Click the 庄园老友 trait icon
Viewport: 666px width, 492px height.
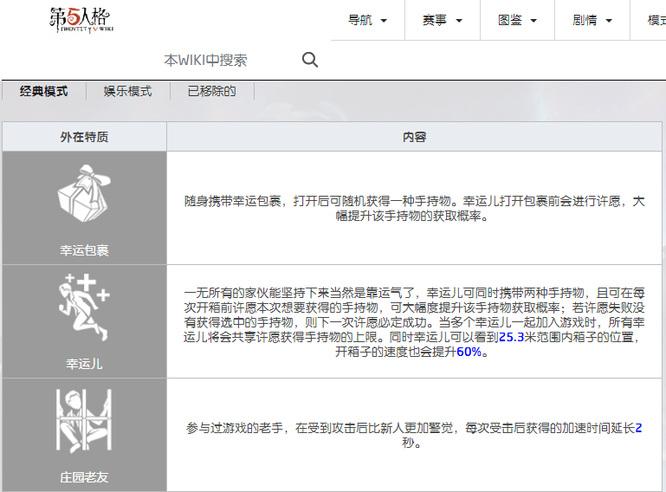pos(84,421)
